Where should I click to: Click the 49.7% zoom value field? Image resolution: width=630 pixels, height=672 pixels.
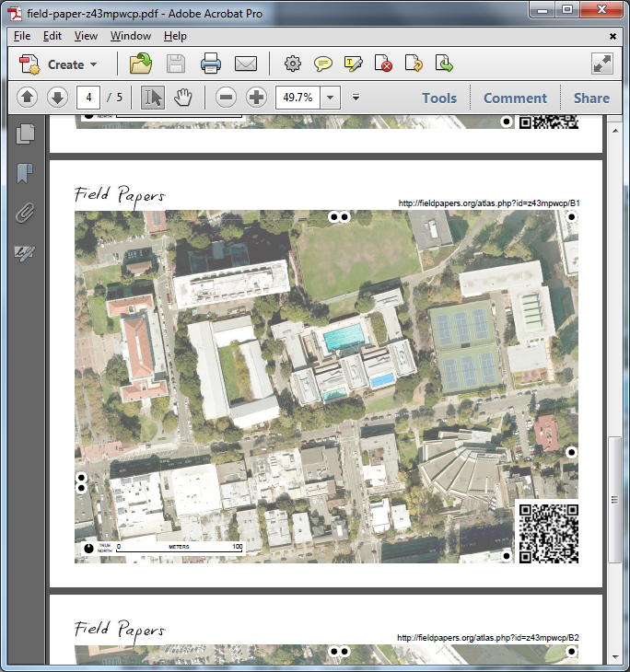coord(297,98)
